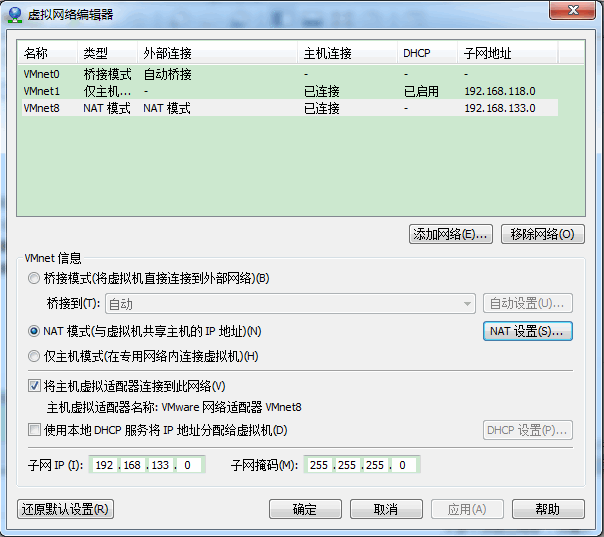Click DHCP 设置(P)... button
The image size is (604, 537).
(528, 430)
